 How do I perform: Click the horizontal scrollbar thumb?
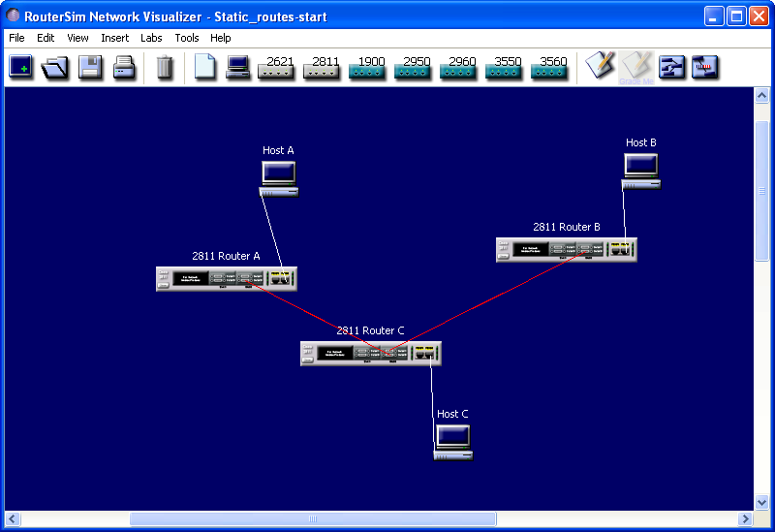coord(313,518)
